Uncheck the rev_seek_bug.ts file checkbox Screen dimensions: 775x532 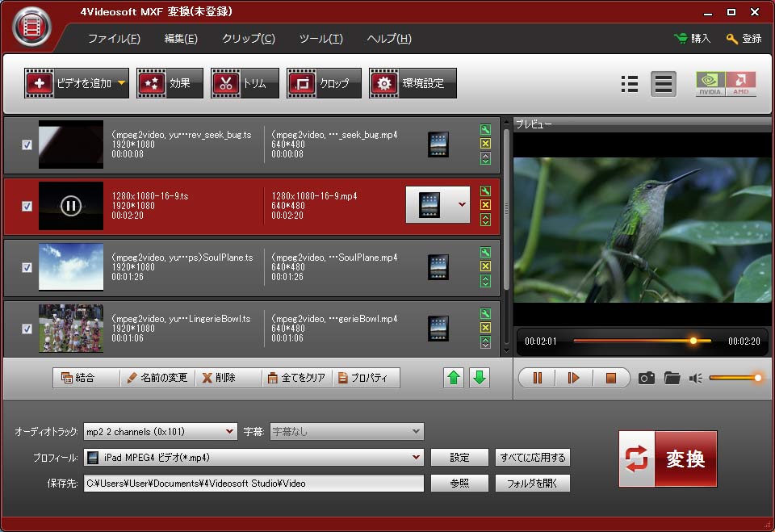[27, 145]
